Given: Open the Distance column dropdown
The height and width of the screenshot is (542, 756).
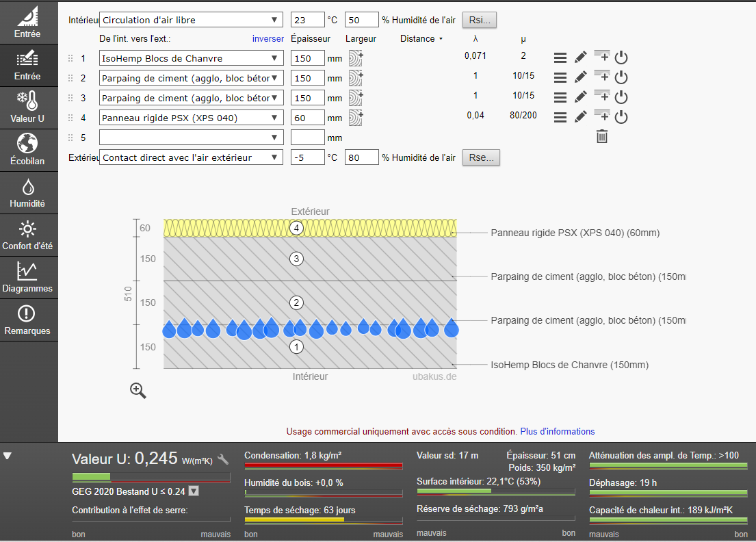Looking at the screenshot, I should pyautogui.click(x=421, y=38).
